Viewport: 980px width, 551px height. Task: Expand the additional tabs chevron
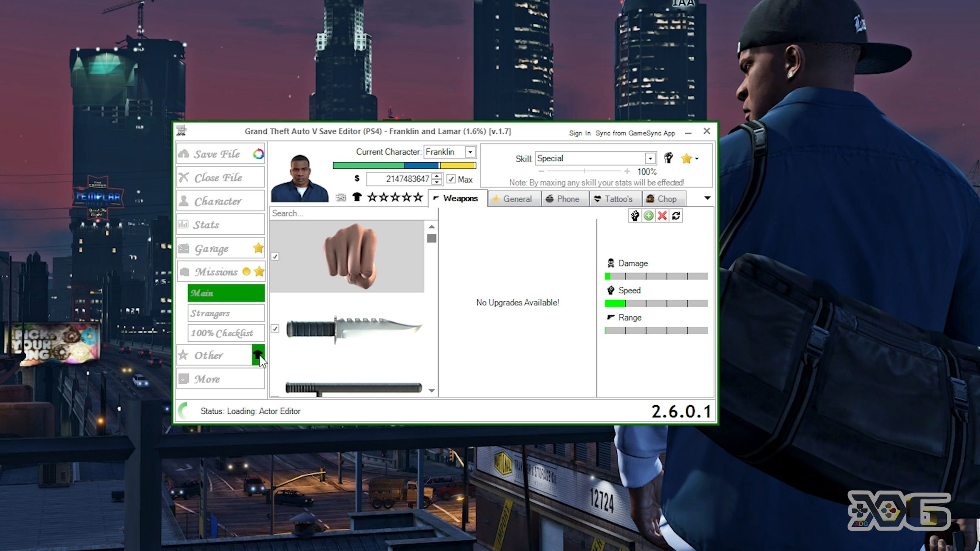707,198
